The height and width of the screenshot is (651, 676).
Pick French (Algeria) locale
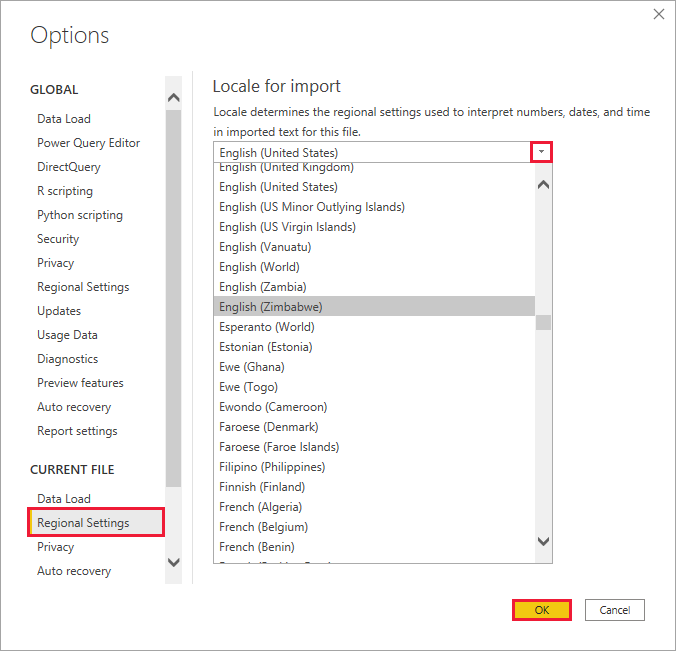pyautogui.click(x=374, y=507)
